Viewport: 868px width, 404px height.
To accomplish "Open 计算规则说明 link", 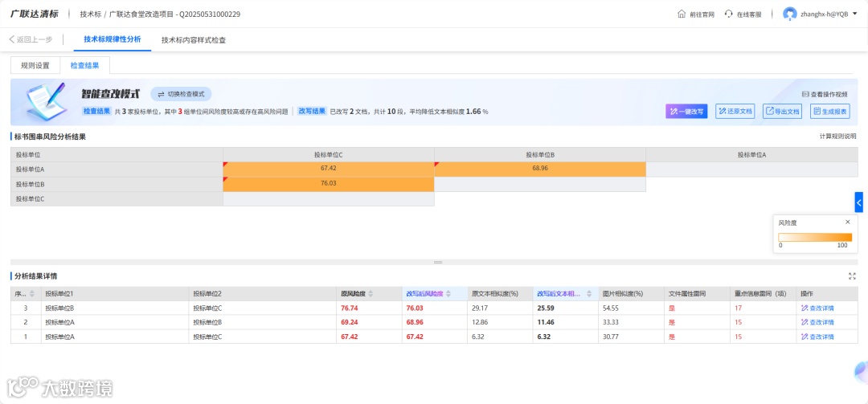I will pyautogui.click(x=837, y=137).
